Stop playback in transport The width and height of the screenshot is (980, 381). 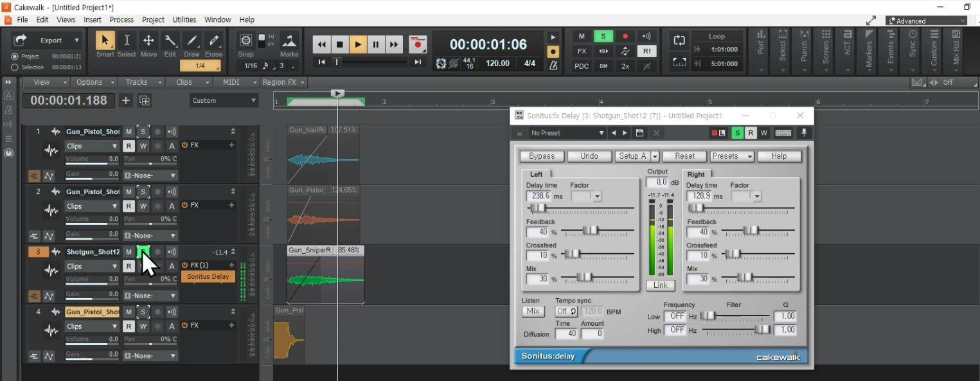339,44
